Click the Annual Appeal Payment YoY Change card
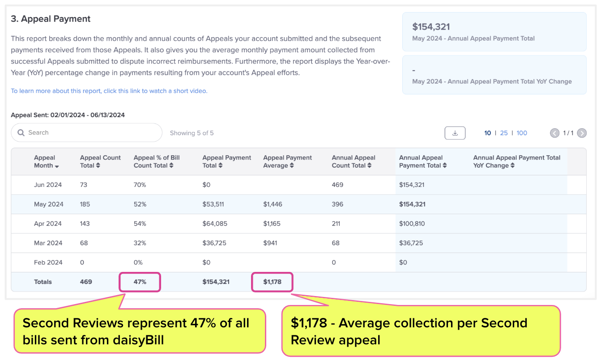The width and height of the screenshot is (605, 364). pos(494,75)
